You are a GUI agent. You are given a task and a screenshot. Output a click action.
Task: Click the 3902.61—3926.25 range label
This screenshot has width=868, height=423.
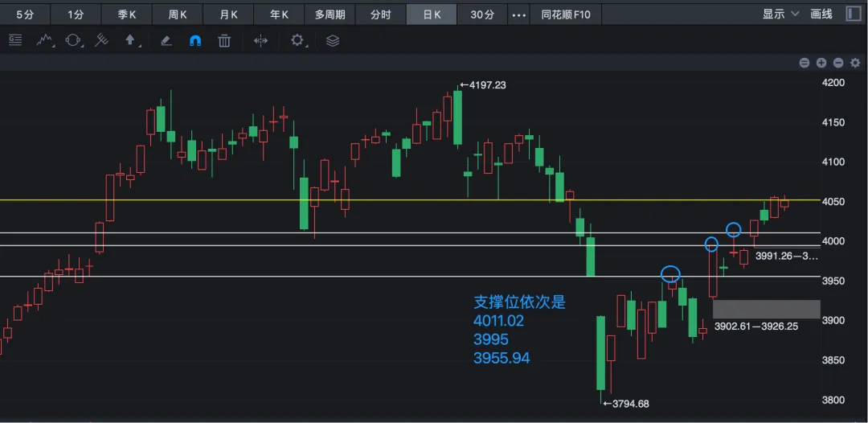756,326
